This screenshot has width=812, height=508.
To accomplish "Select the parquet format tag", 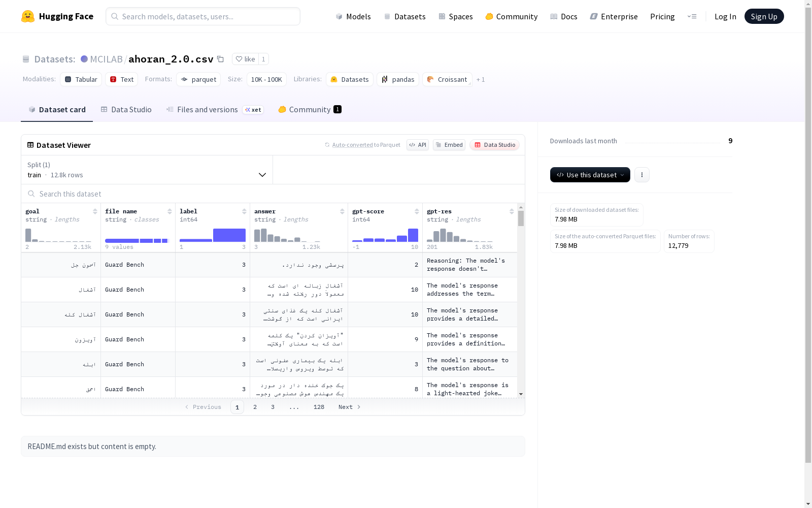I will [198, 79].
